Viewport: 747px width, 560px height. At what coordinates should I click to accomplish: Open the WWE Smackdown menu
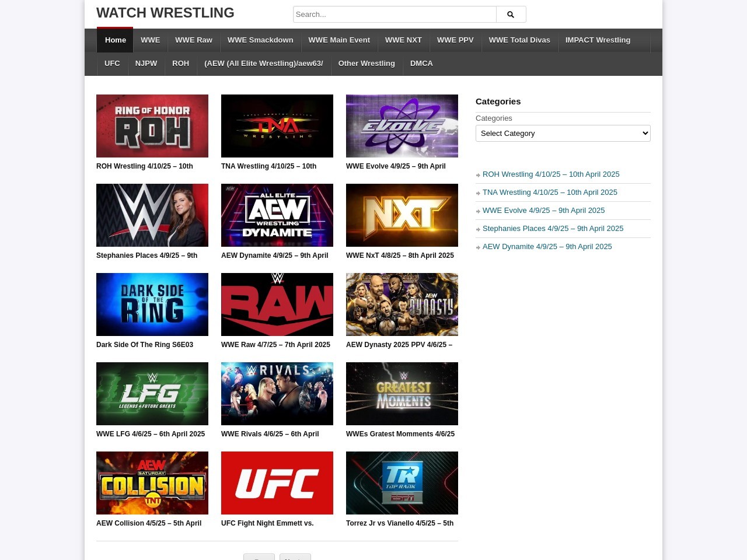(x=260, y=40)
